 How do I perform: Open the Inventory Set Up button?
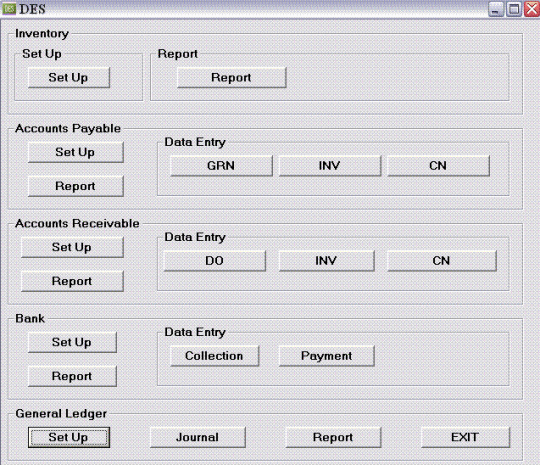pos(69,78)
